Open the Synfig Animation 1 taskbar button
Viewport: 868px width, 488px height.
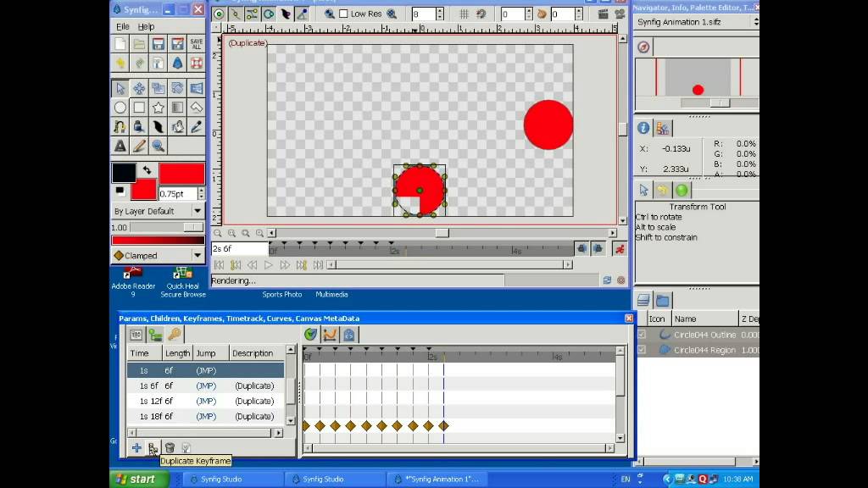coord(437,480)
